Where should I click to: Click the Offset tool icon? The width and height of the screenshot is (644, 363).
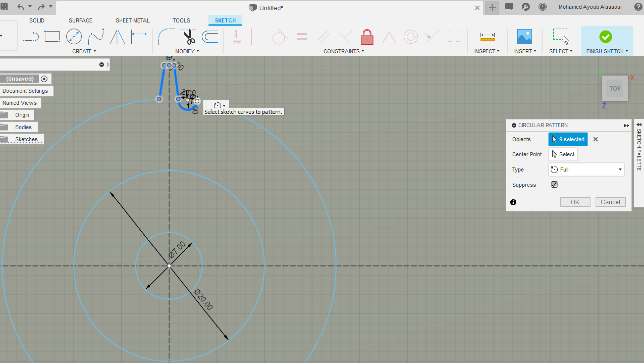click(210, 37)
